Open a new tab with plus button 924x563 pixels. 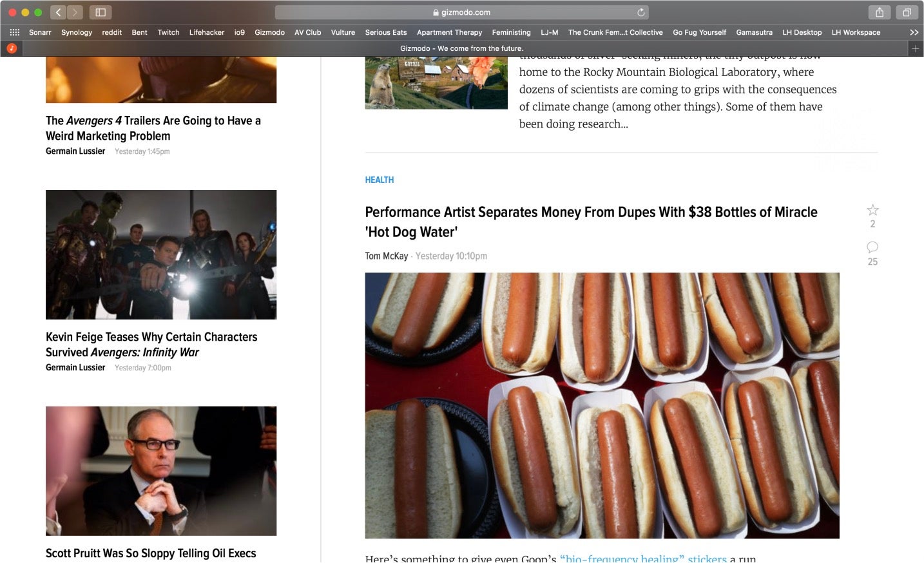click(x=915, y=48)
